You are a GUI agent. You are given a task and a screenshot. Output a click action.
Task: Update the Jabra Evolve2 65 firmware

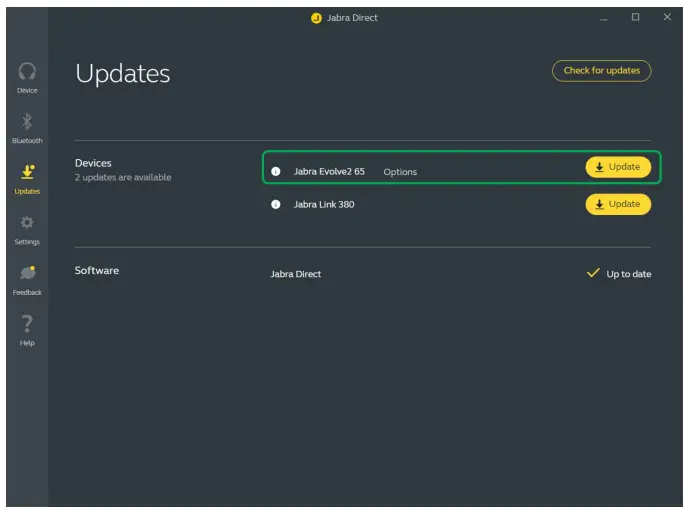[618, 167]
